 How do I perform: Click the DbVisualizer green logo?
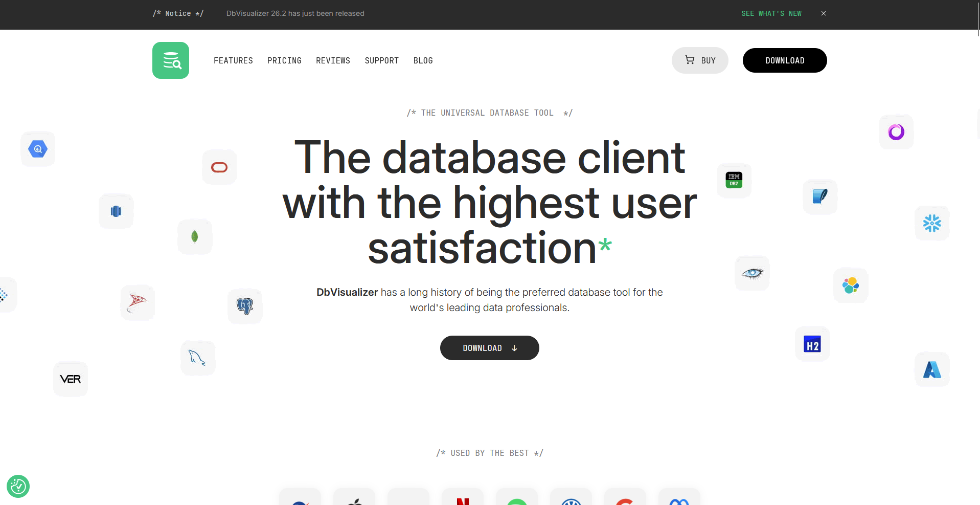[171, 60]
